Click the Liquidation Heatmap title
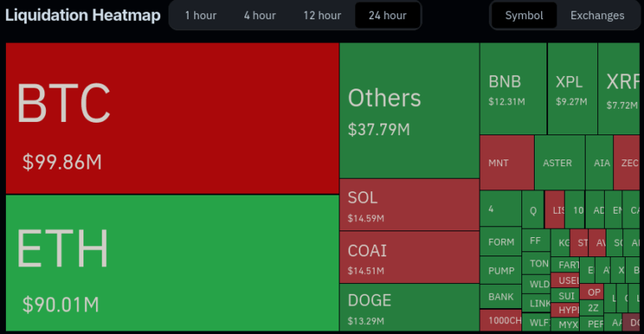Screen dimensions: 644x334 [x=83, y=15]
